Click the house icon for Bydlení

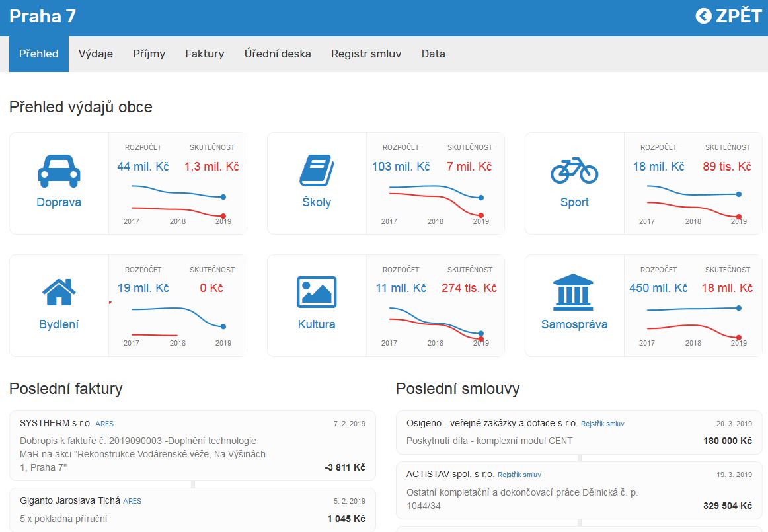59,291
